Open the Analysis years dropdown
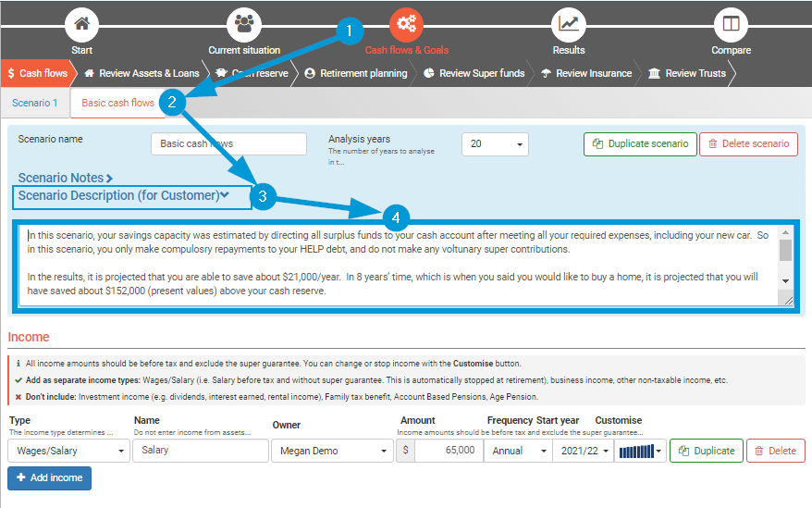The image size is (812, 508). tap(495, 144)
